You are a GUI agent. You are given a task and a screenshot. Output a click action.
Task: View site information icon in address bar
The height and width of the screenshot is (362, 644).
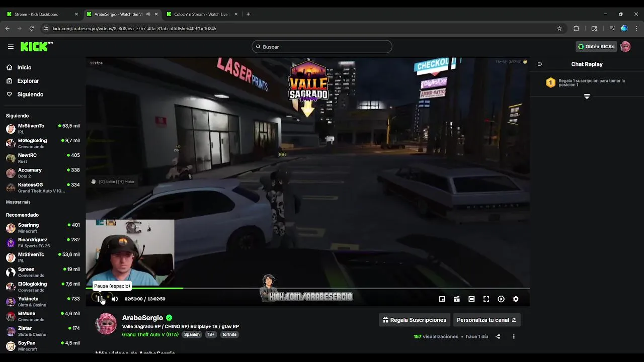click(46, 29)
